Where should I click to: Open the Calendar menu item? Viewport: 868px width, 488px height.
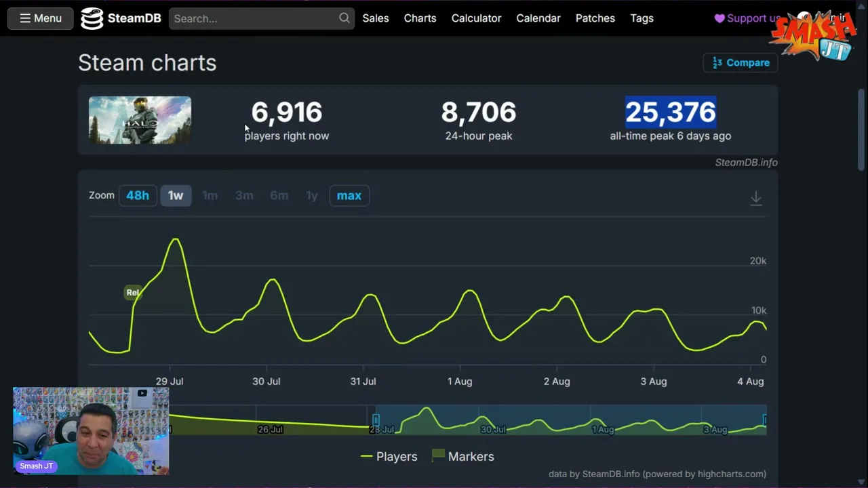(x=538, y=18)
